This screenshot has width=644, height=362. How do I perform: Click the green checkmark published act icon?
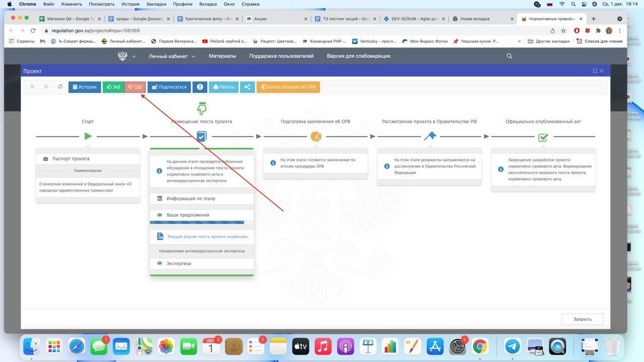click(543, 137)
